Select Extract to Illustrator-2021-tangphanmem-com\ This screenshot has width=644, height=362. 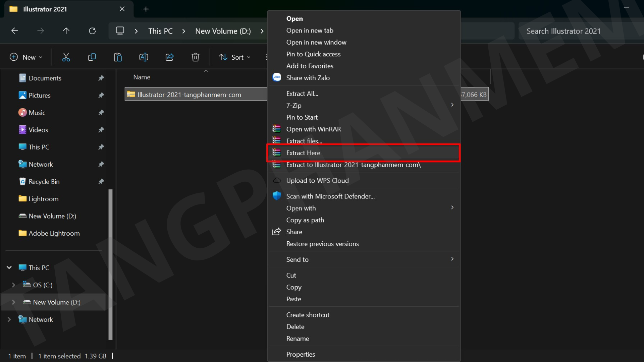[364, 165]
